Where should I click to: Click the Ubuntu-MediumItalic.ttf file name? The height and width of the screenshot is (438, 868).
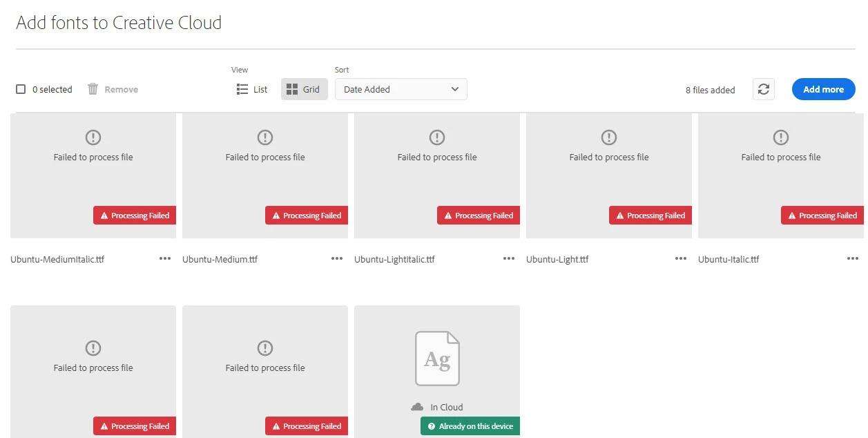pos(57,260)
